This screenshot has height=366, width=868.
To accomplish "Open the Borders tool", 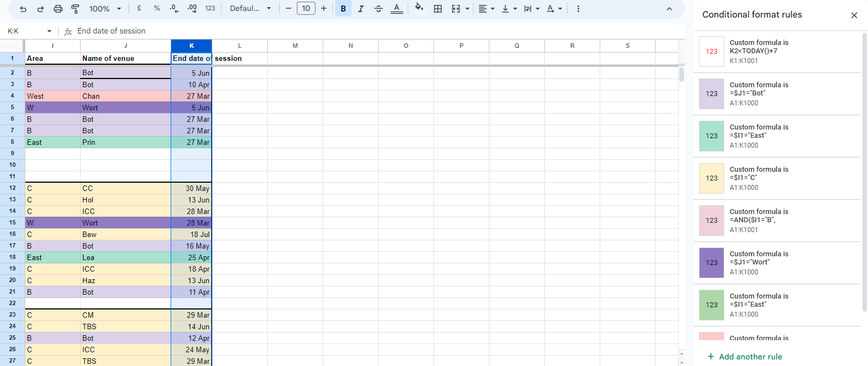I will pos(438,8).
